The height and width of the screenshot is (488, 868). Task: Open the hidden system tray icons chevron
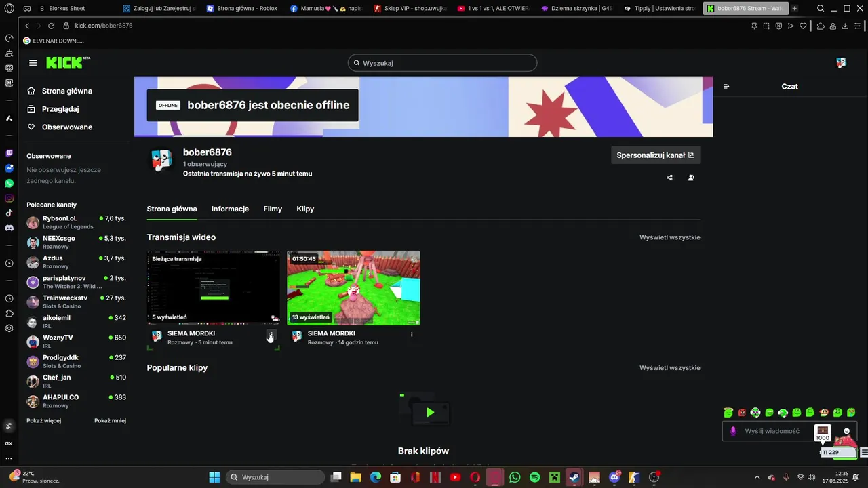[757, 477]
